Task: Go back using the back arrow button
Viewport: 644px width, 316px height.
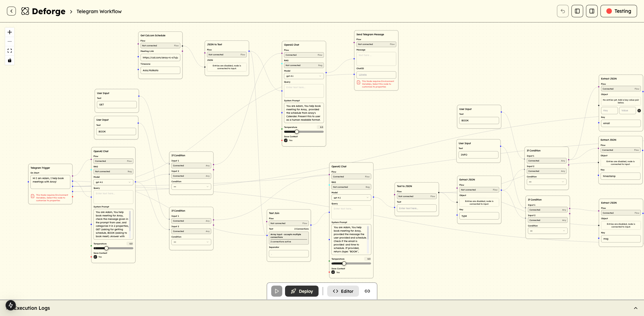Action: click(x=11, y=11)
